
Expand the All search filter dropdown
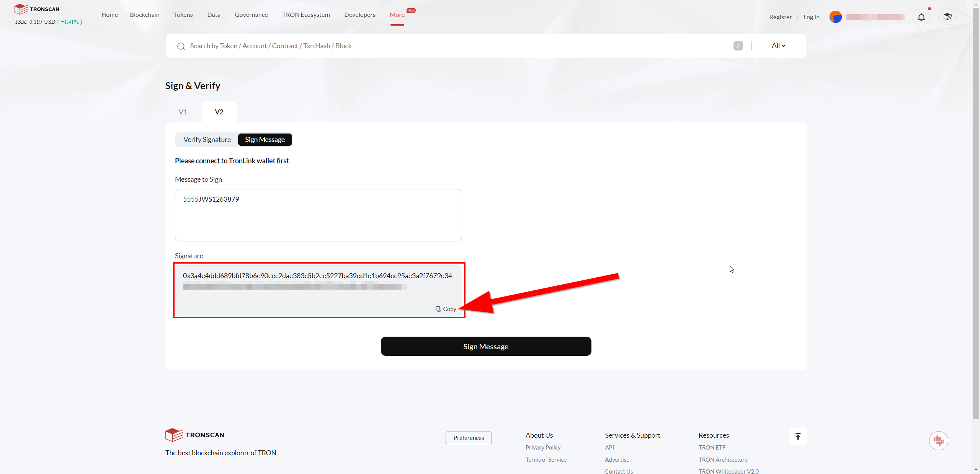(779, 46)
